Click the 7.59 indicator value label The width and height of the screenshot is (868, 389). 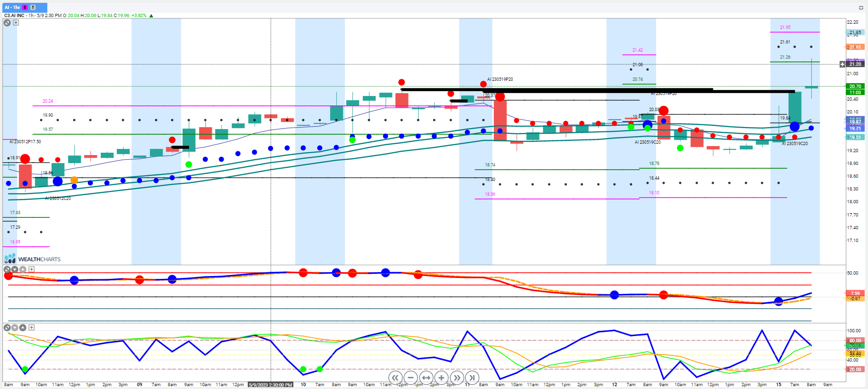pyautogui.click(x=855, y=294)
